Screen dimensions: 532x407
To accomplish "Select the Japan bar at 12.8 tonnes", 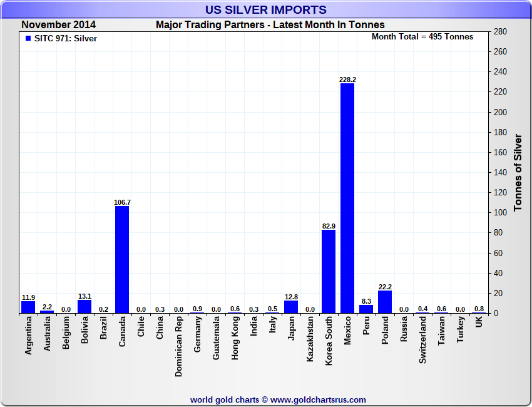I will pos(291,306).
